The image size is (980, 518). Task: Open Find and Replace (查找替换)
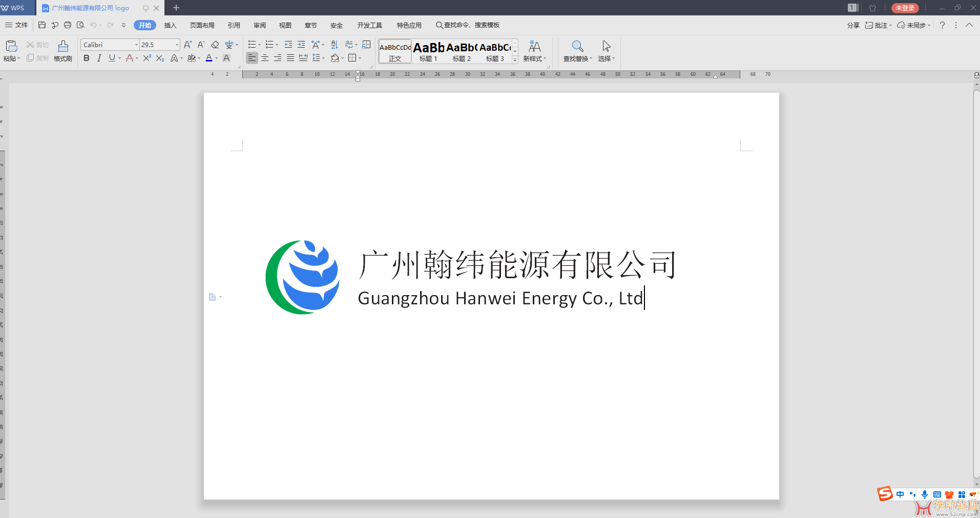coord(577,51)
